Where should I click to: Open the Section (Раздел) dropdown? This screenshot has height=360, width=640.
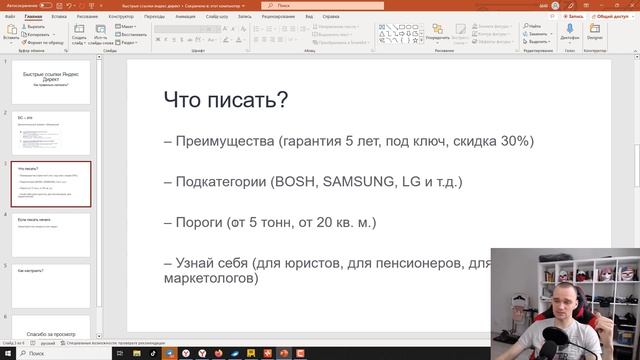[x=127, y=42]
